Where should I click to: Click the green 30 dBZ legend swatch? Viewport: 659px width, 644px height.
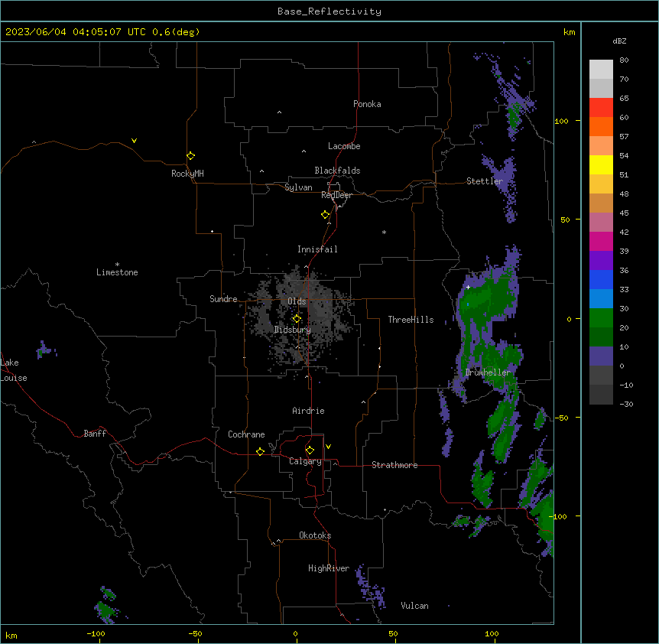pos(601,318)
